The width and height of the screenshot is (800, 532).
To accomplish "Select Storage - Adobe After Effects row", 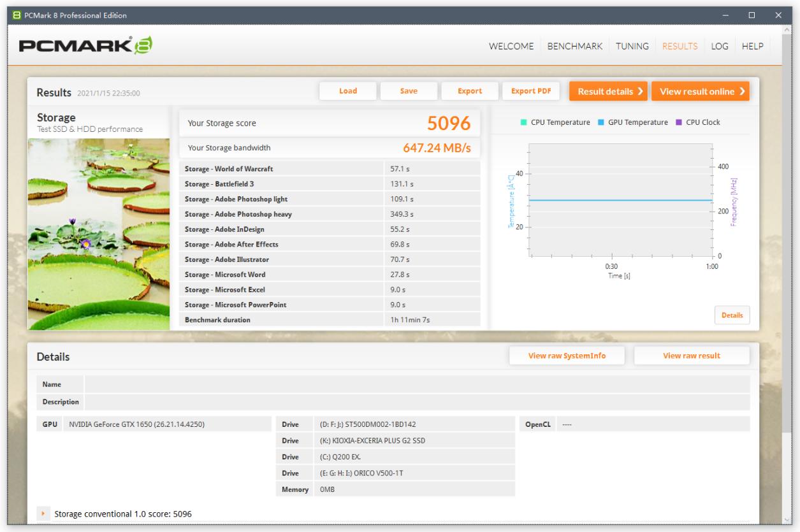I will click(330, 244).
